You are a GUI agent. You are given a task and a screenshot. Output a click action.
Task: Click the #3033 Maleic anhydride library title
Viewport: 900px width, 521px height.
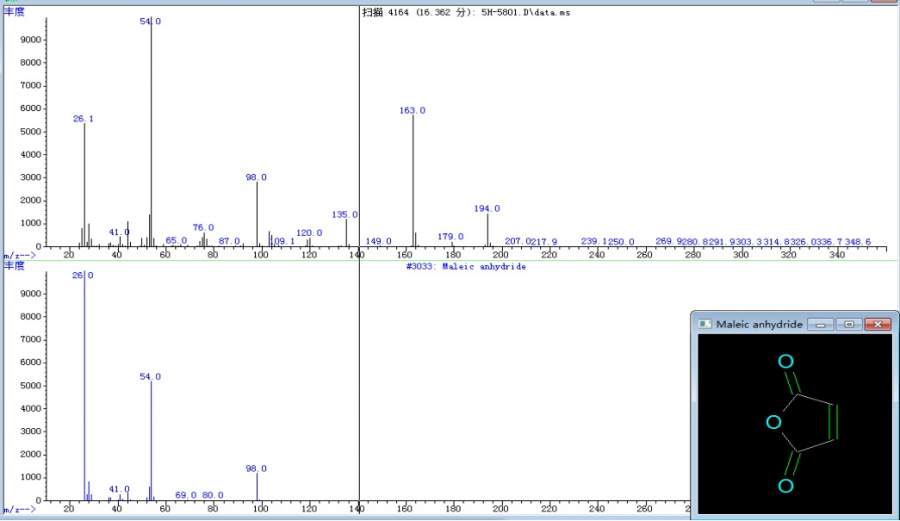466,266
